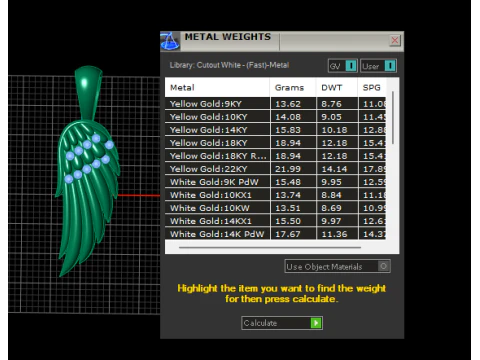Select the White Gold:14K PdW row
Image resolution: width=480 pixels, height=360 pixels.
click(275, 234)
